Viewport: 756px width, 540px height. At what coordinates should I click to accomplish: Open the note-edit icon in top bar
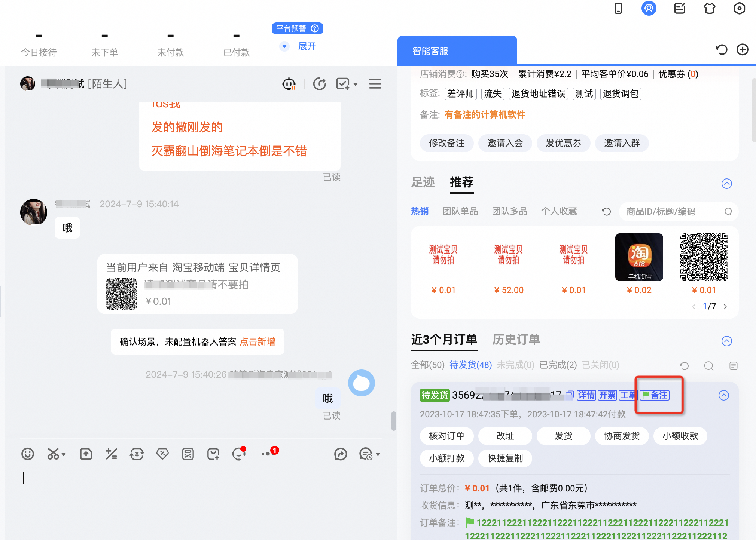[x=680, y=8]
